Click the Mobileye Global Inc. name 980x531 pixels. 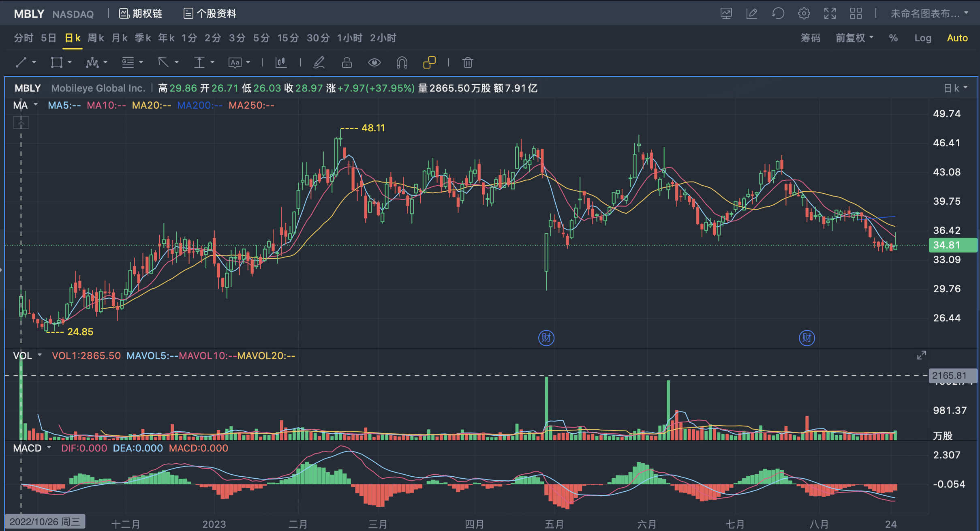[98, 88]
